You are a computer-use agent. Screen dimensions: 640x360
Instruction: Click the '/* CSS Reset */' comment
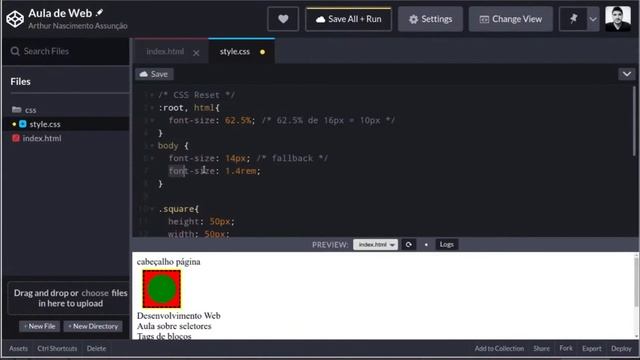click(x=196, y=95)
